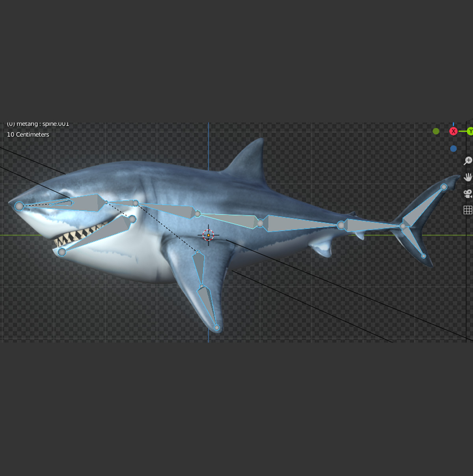
Task: Click the zoom magnifier viewport icon
Action: 468,161
